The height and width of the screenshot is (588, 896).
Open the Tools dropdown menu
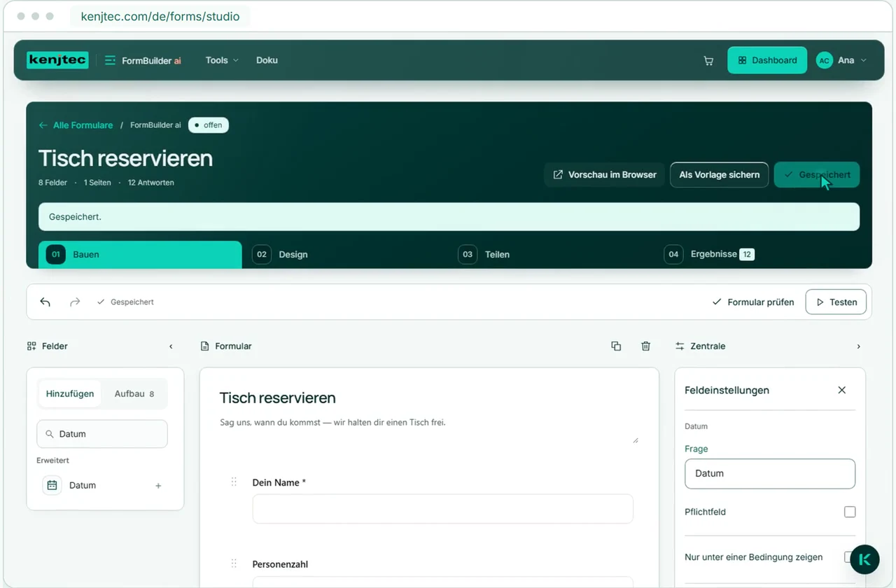[x=222, y=60]
